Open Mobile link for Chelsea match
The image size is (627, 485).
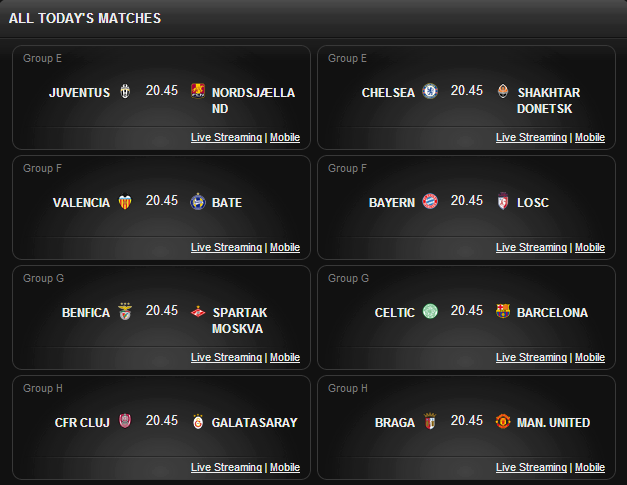tap(589, 138)
